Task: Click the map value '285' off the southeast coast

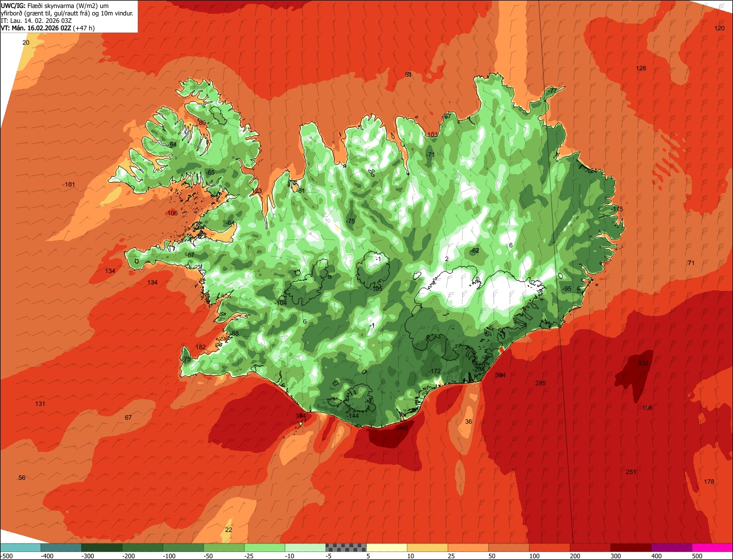Action: tap(541, 383)
